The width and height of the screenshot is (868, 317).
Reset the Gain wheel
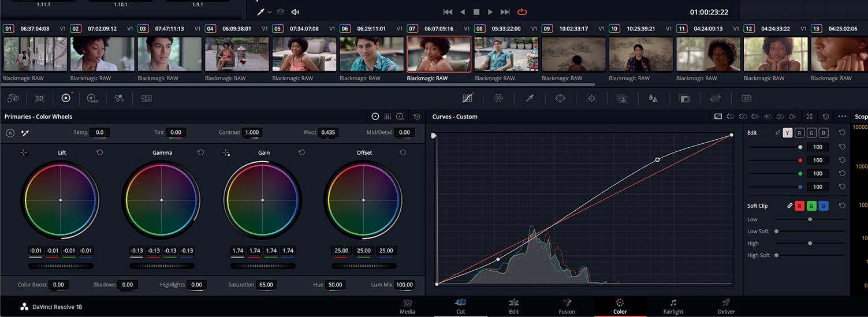tap(302, 152)
